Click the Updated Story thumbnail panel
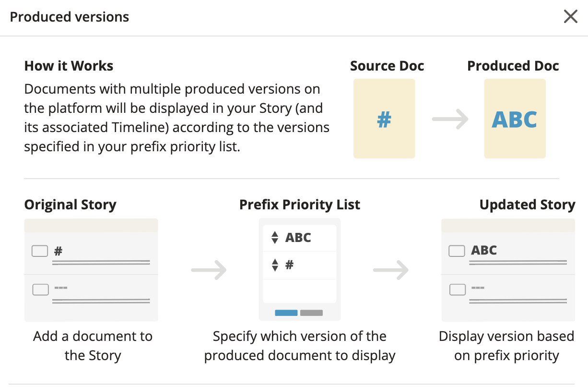 507,270
